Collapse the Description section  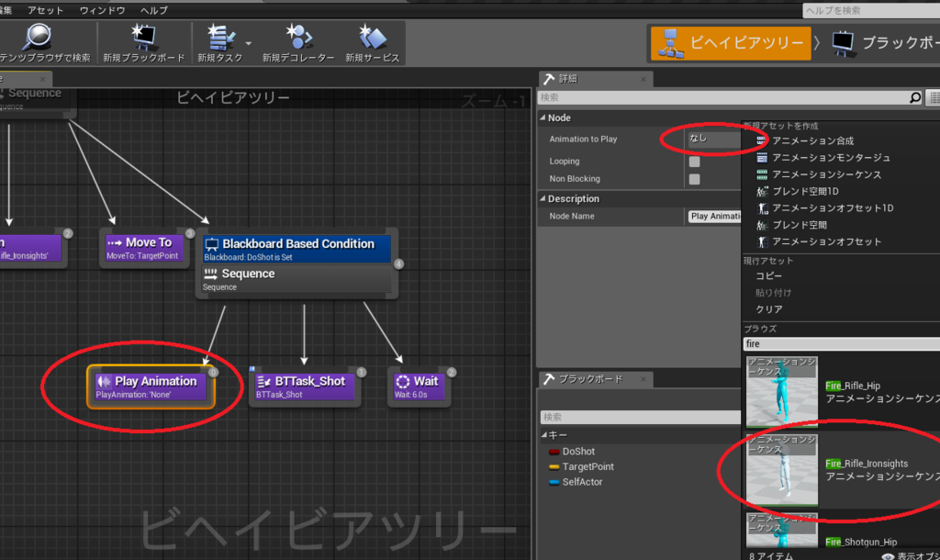point(543,198)
